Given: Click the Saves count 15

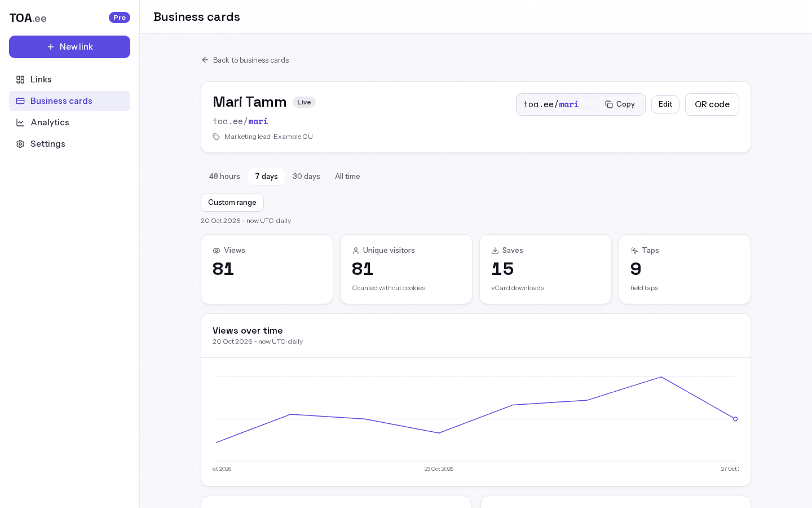Looking at the screenshot, I should point(502,269).
